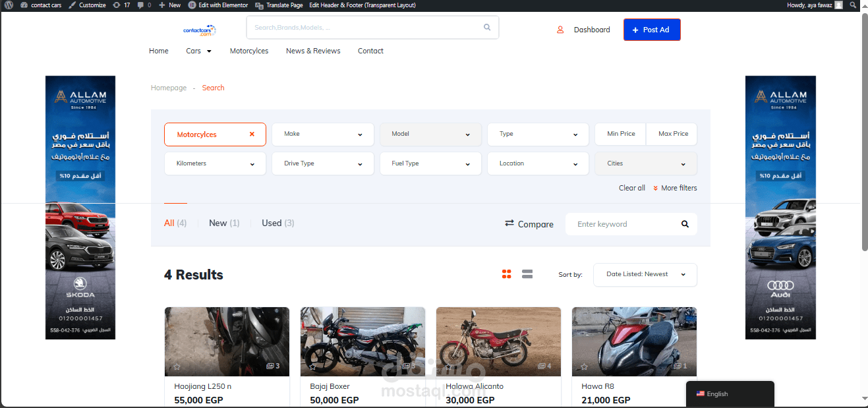Screen dimensions: 868x408
Task: Click the page vertical scrollbar
Action: [x=865, y=132]
